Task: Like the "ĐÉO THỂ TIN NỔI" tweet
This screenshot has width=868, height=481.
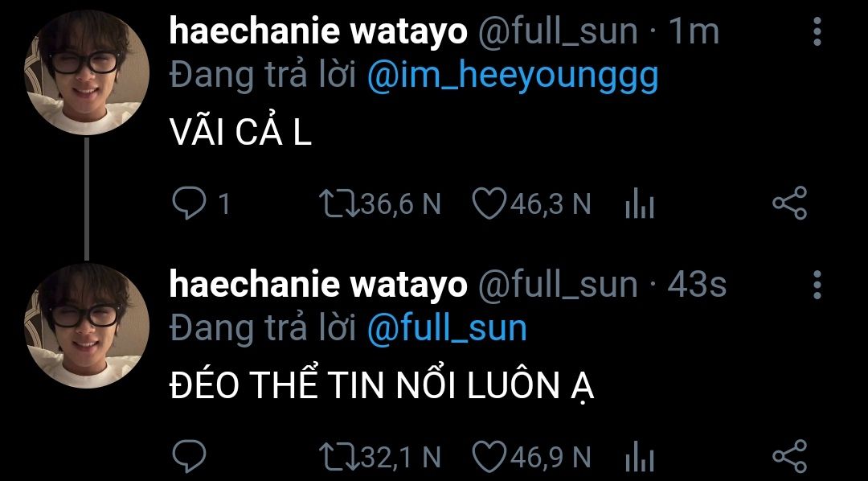Action: 487,458
